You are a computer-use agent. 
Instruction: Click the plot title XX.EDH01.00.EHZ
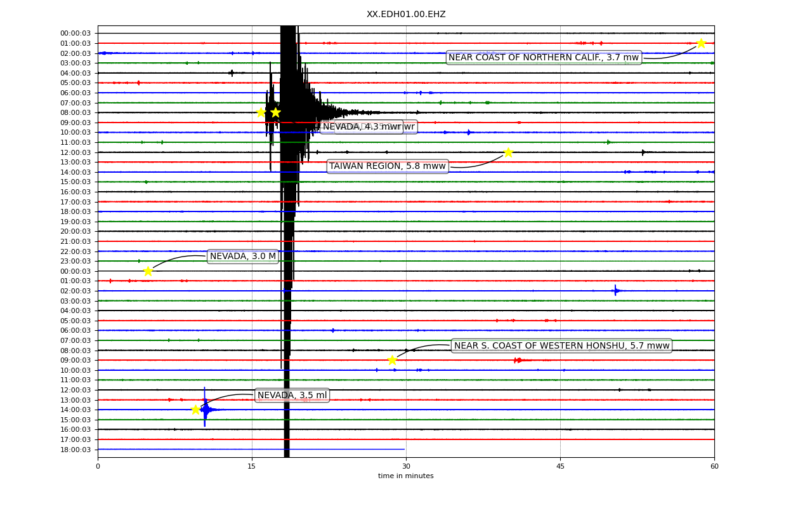click(x=406, y=14)
